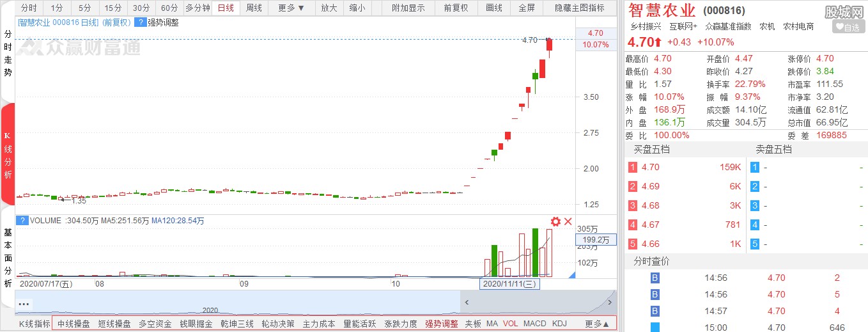The image size is (868, 332).
Task: Open the K线分析 side tab
Action: (8, 155)
